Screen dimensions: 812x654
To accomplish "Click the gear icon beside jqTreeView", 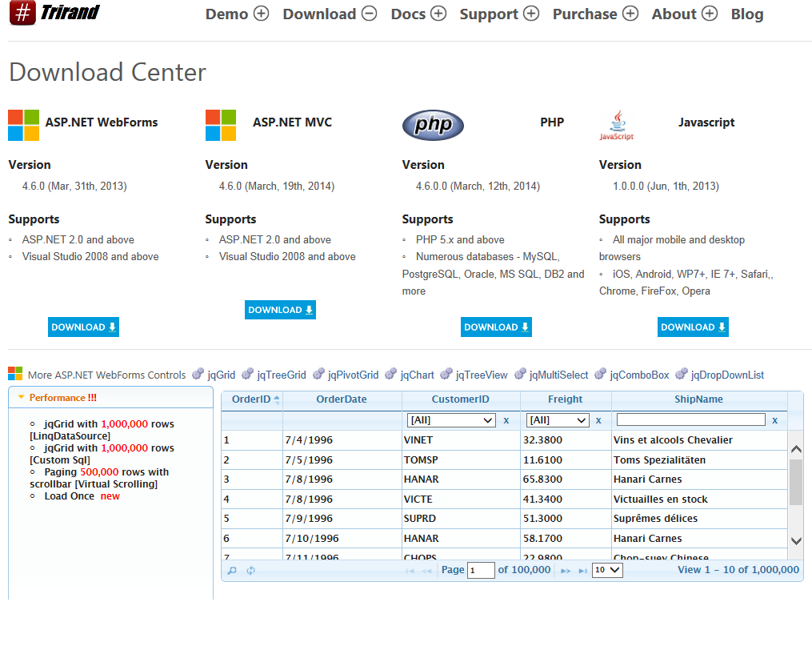I will click(x=446, y=374).
